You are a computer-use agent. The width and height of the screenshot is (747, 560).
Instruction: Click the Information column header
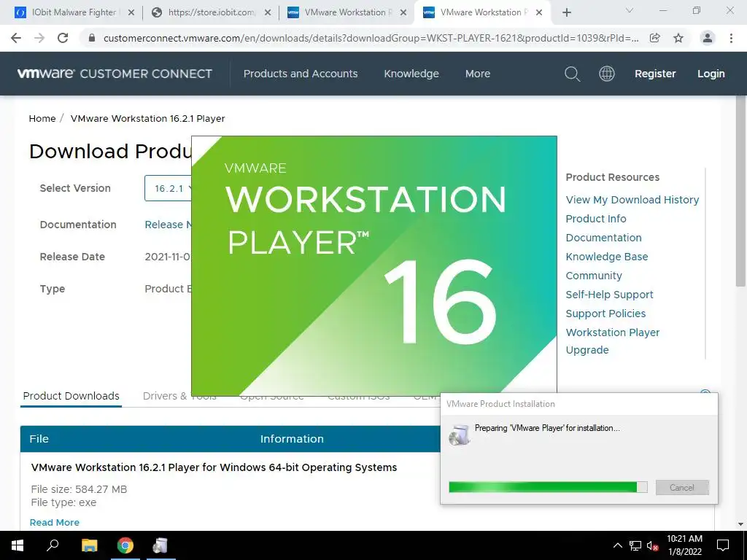[x=292, y=439]
